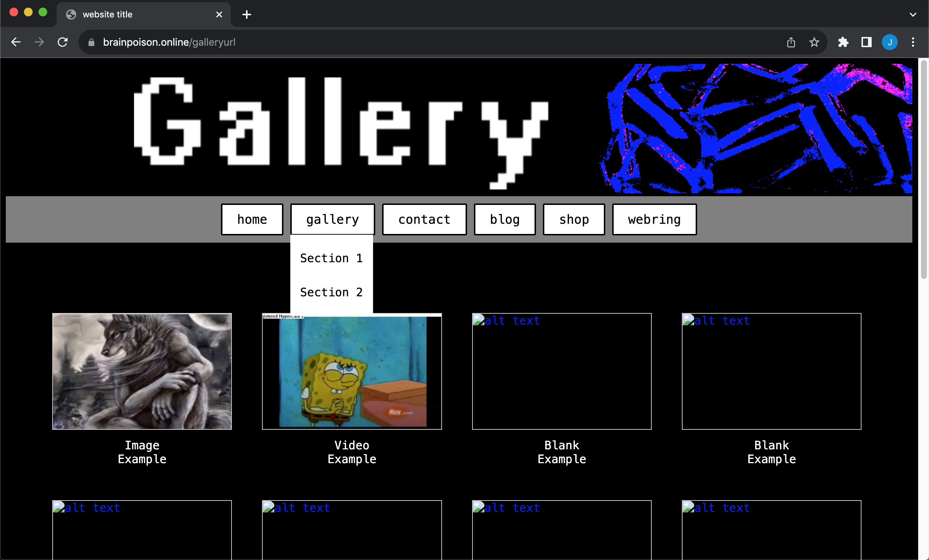Open the J profile avatar
Viewport: 929px width, 560px height.
click(889, 42)
